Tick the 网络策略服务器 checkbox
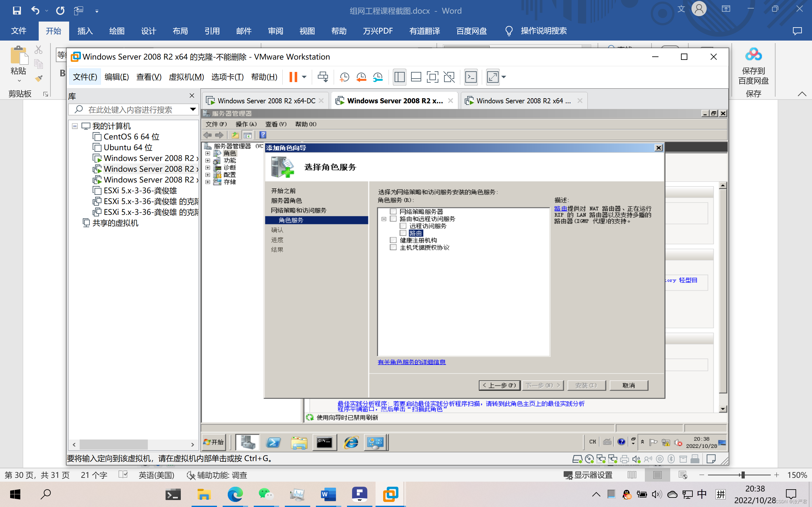Screen dimensions: 812x507 tap(393, 212)
